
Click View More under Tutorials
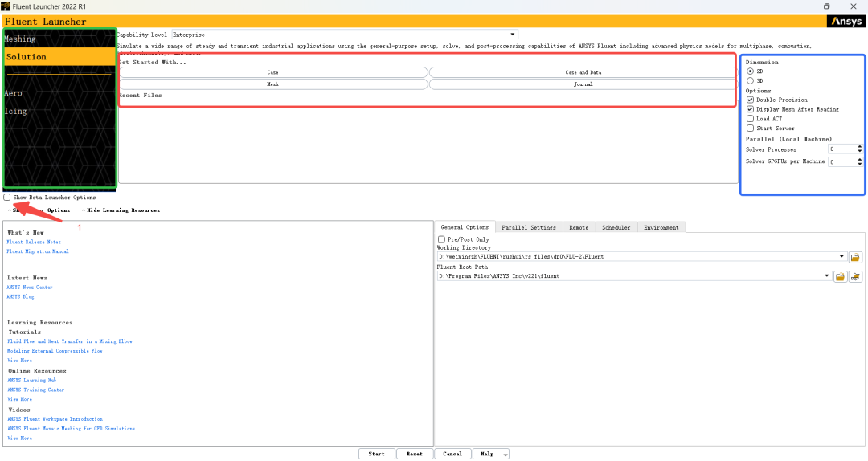tap(19, 361)
